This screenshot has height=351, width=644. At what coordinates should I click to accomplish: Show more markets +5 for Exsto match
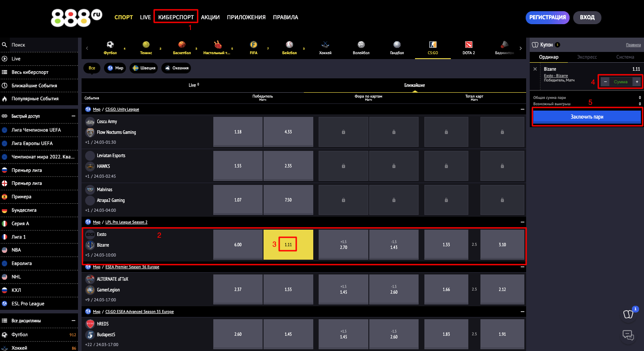pyautogui.click(x=87, y=255)
